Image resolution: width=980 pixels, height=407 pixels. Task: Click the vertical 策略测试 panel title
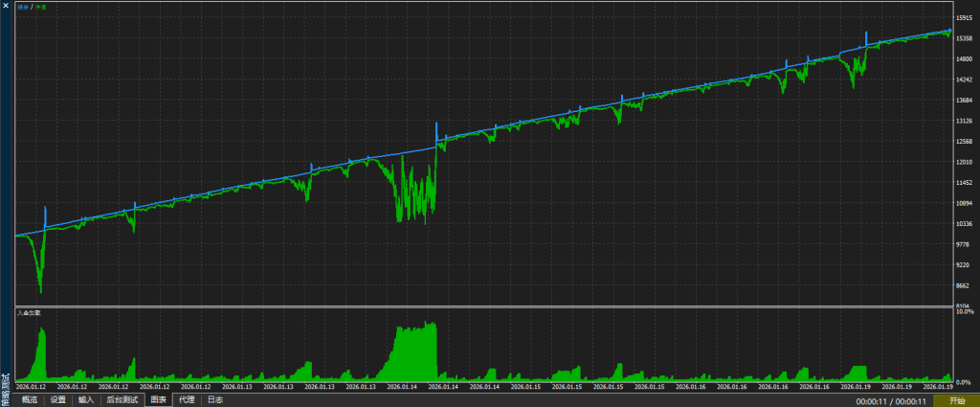tap(6, 386)
